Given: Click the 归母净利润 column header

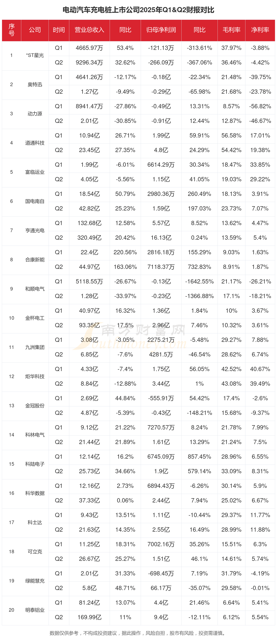Looking at the screenshot, I should point(161,30).
